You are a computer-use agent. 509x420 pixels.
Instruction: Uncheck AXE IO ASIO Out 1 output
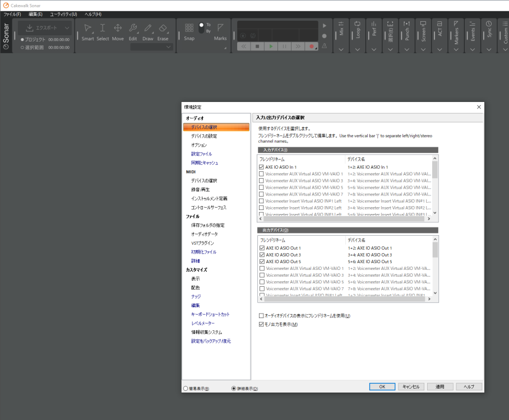point(262,248)
